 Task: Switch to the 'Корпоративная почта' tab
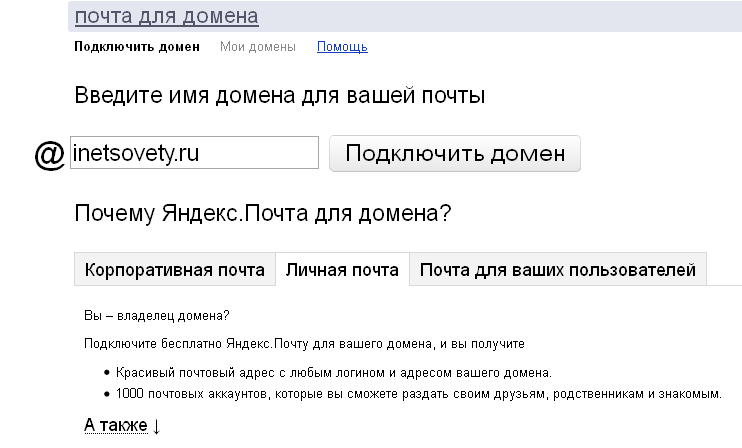click(175, 270)
